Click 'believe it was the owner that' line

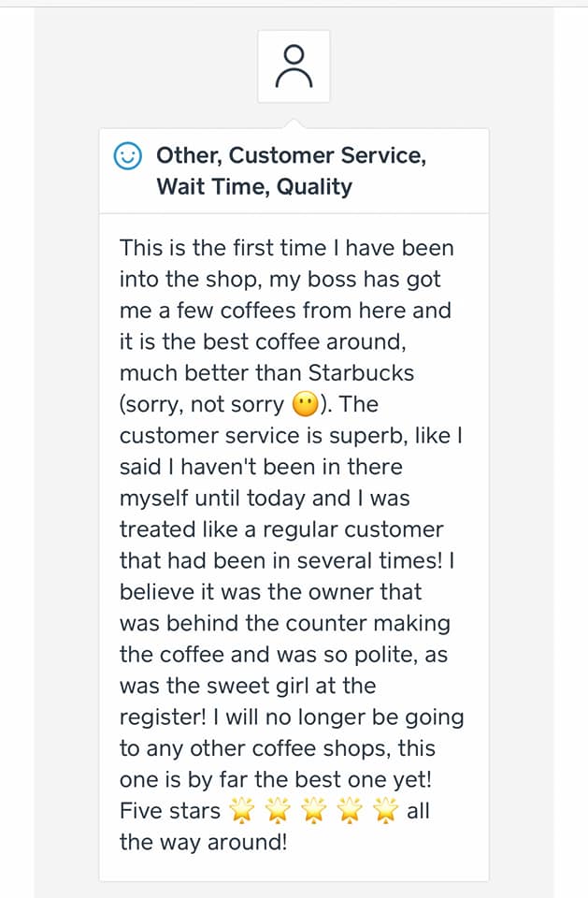[271, 592]
